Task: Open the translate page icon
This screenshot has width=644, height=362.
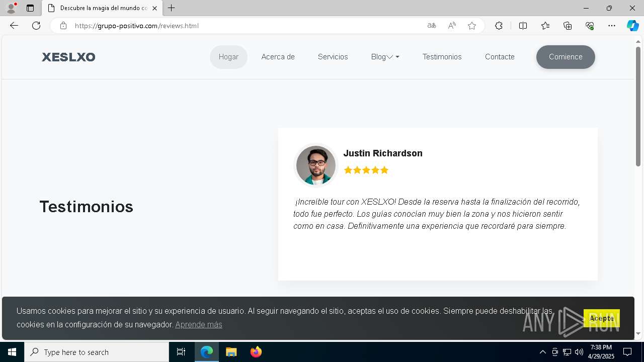Action: click(x=432, y=26)
